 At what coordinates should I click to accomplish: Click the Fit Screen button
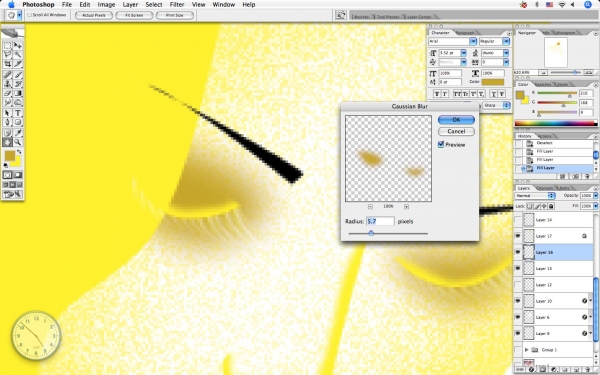pos(134,15)
